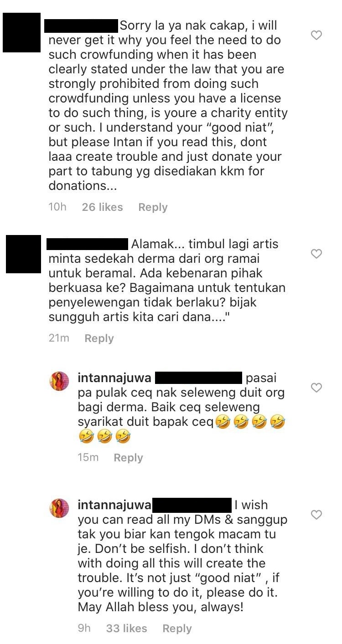
Task: Open the mentioned user before 'pasai pa pulak'
Action: point(198,378)
